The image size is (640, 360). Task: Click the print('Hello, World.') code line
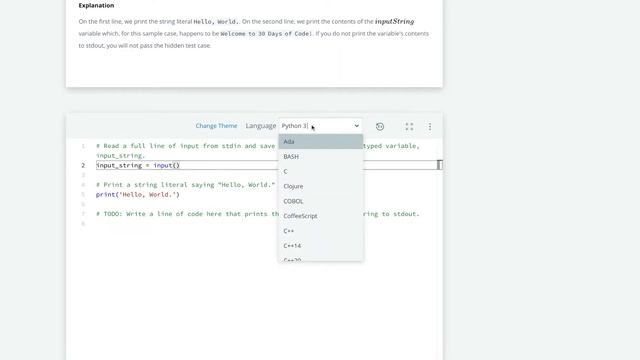coord(138,195)
